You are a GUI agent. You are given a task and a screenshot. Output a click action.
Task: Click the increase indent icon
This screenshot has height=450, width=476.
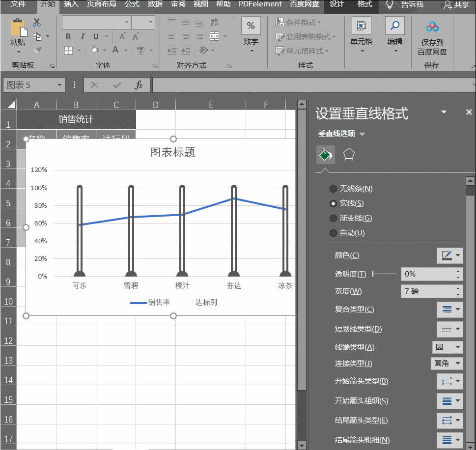coord(186,50)
